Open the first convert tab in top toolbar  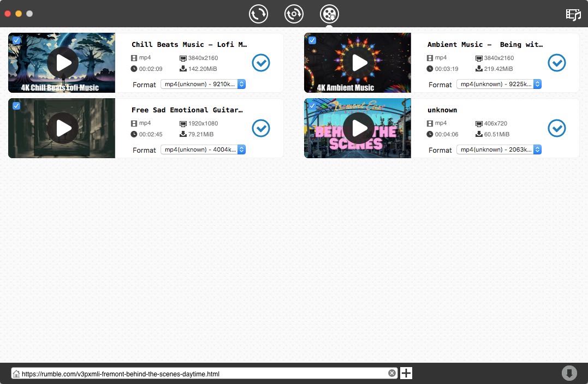tap(258, 14)
